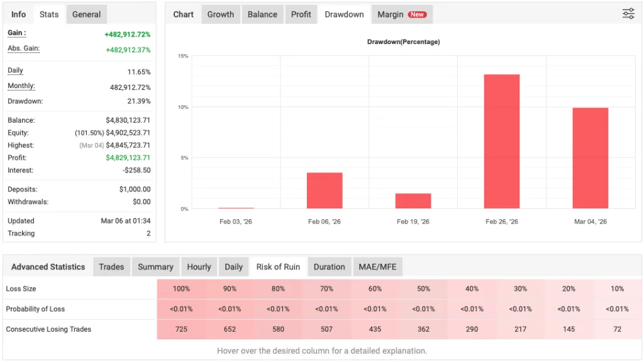Select the Duration tab
Image resolution: width=644 pixels, height=362 pixels.
[329, 267]
